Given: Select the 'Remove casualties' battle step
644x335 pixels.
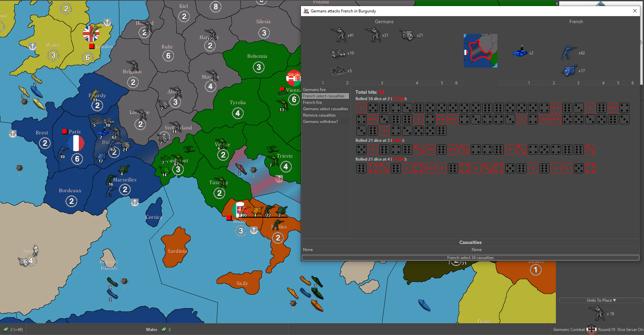Looking at the screenshot, I should click(319, 115).
